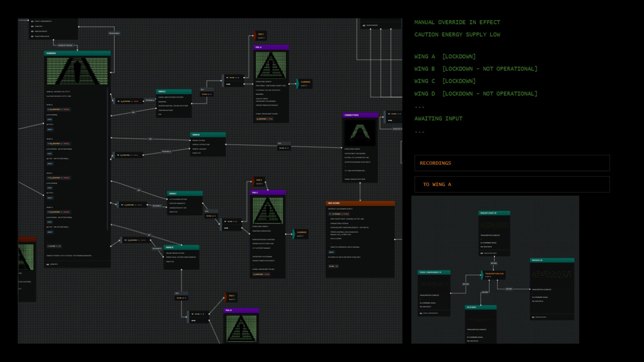This screenshot has width=644, height=362.
Task: Select the WING D node header
Action: 181,247
